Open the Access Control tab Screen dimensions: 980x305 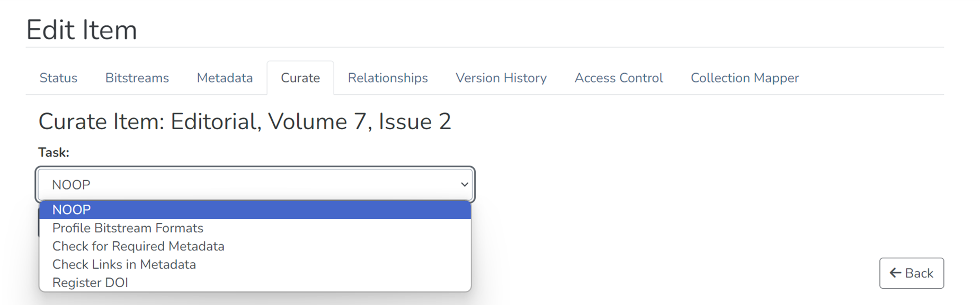point(618,78)
